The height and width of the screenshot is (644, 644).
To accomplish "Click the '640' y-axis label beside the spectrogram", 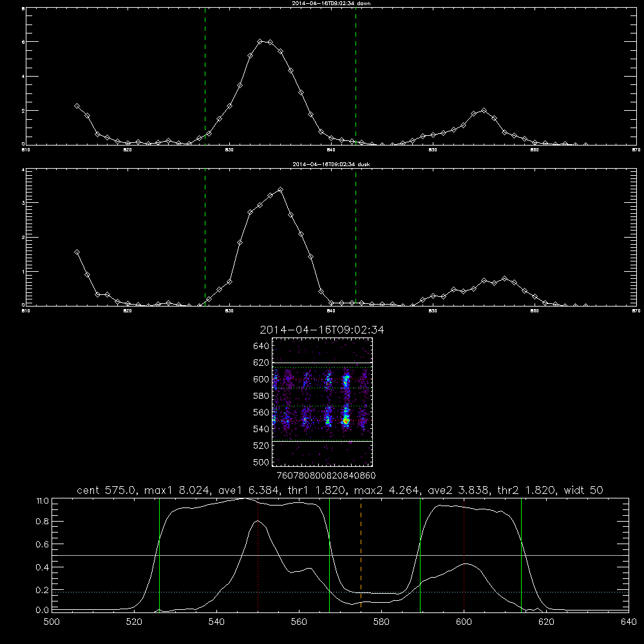I will coord(261,346).
